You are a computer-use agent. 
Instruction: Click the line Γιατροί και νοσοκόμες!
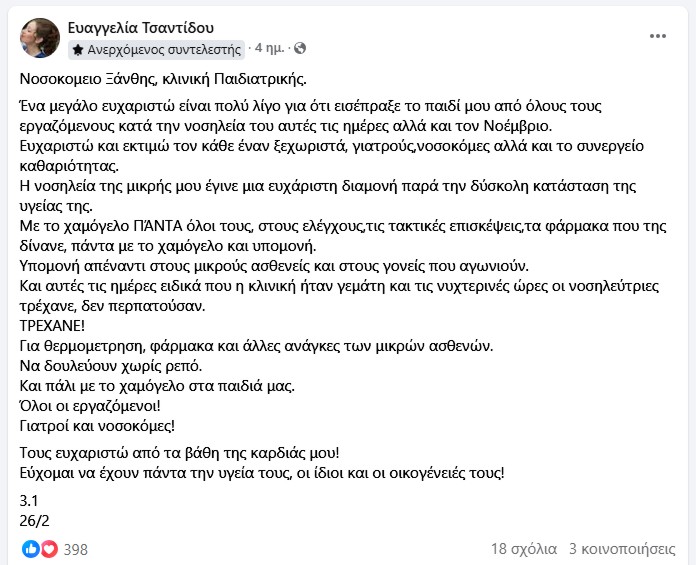(97, 425)
